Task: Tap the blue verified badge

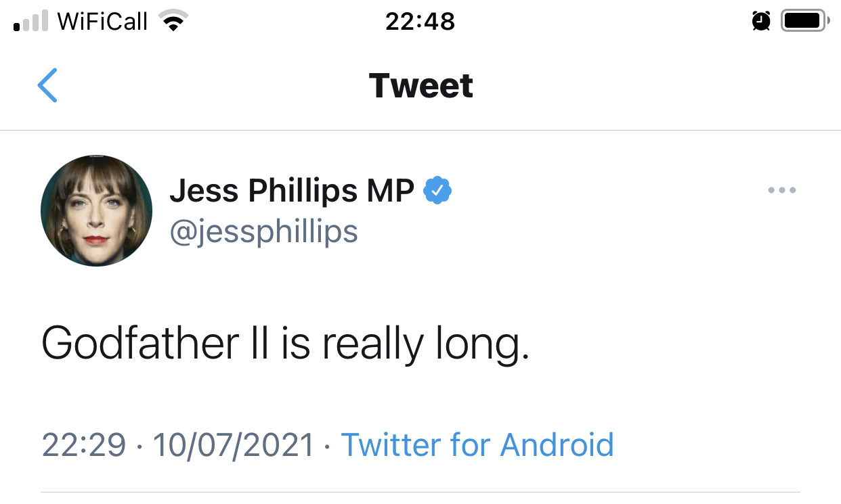Action: click(437, 191)
